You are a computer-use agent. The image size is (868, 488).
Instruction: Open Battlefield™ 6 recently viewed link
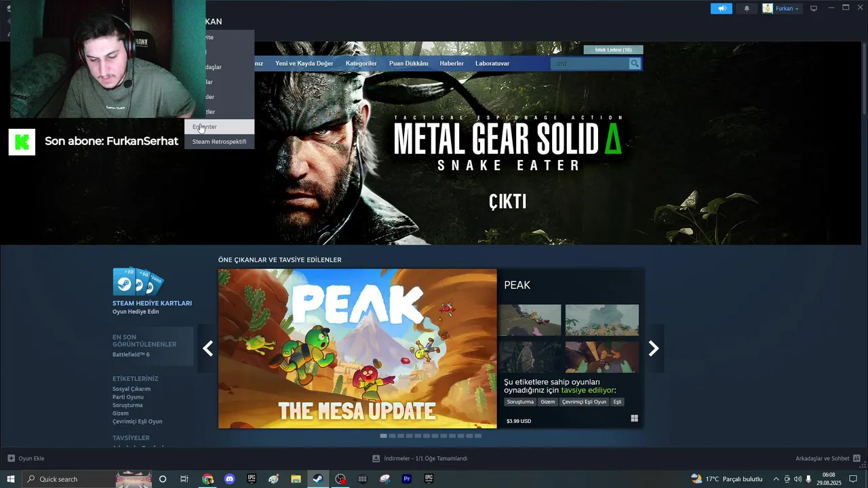[131, 354]
